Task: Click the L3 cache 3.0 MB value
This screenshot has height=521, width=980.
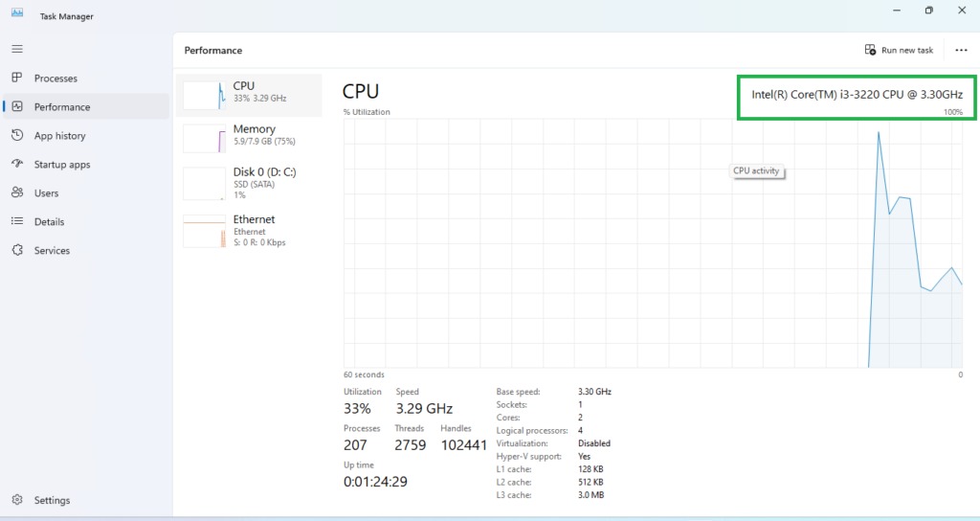Action: click(x=590, y=495)
